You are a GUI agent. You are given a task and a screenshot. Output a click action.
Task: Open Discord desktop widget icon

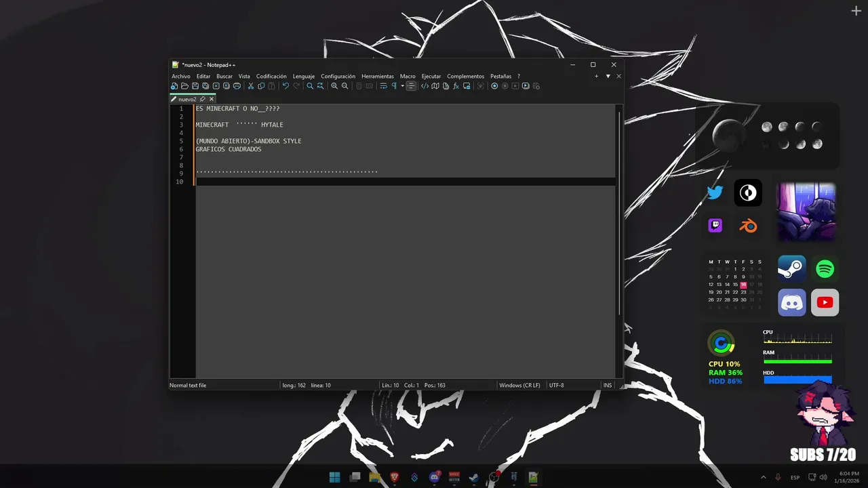click(791, 302)
